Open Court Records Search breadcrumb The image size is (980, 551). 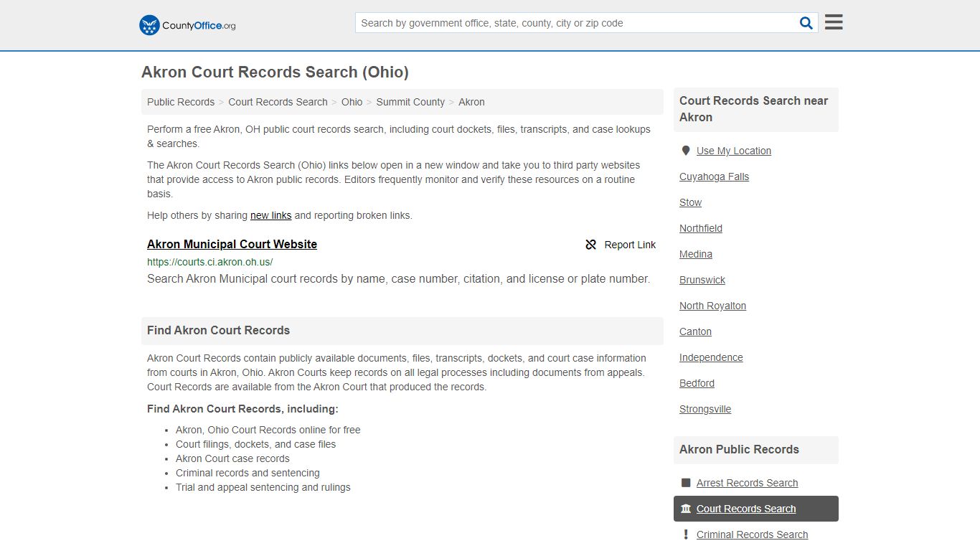pos(278,102)
